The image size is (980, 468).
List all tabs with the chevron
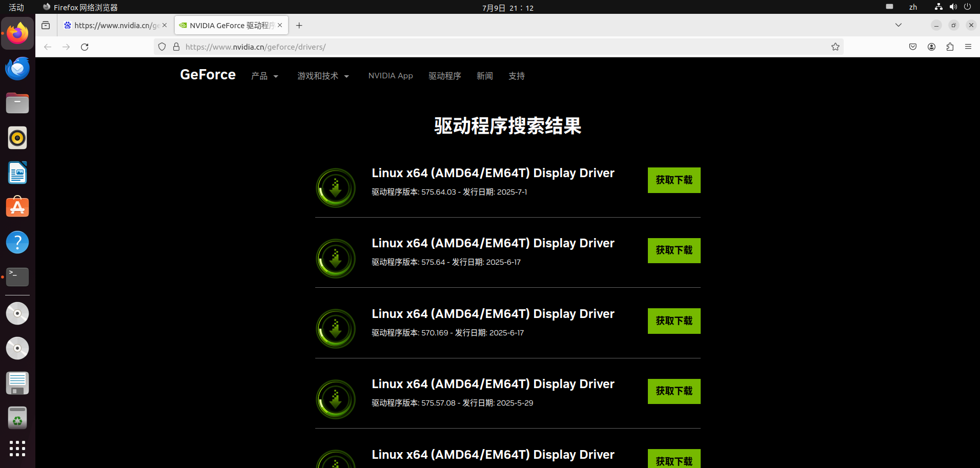point(899,25)
